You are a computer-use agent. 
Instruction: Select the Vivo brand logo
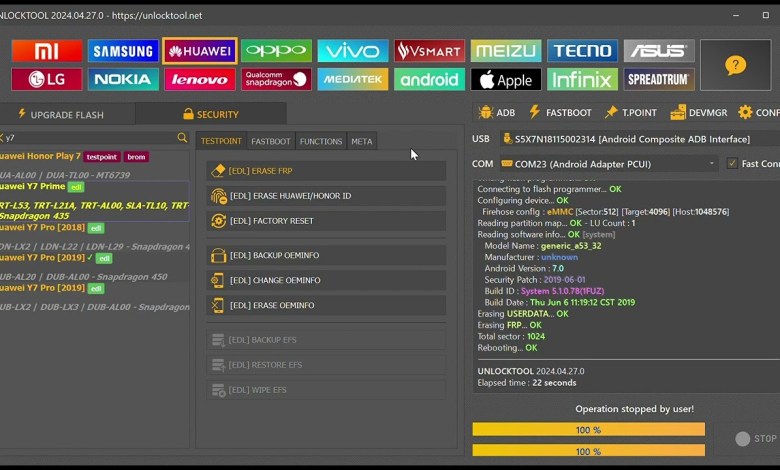tap(353, 51)
